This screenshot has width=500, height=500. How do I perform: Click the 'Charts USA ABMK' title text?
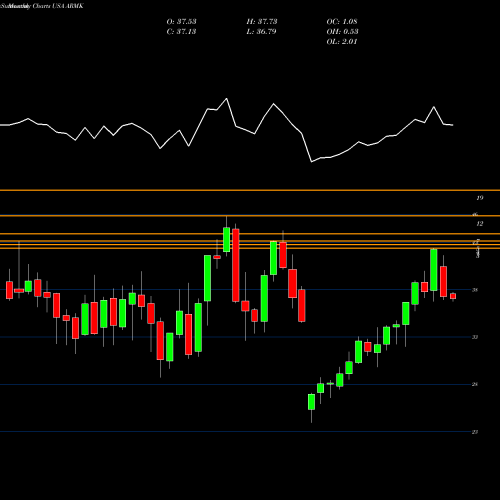[x=58, y=6]
